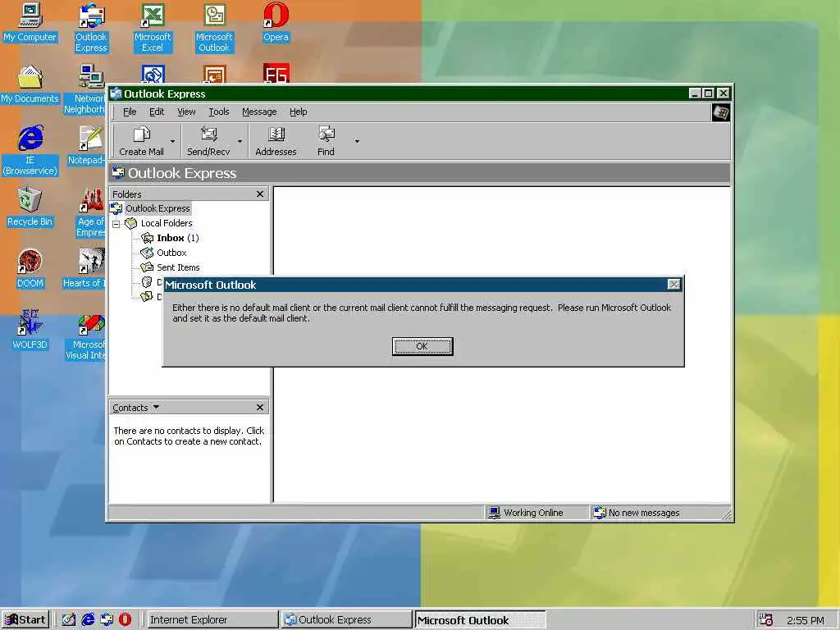Open the Send/Recv dropdown arrow
Image resolution: width=840 pixels, height=630 pixels.
[240, 141]
